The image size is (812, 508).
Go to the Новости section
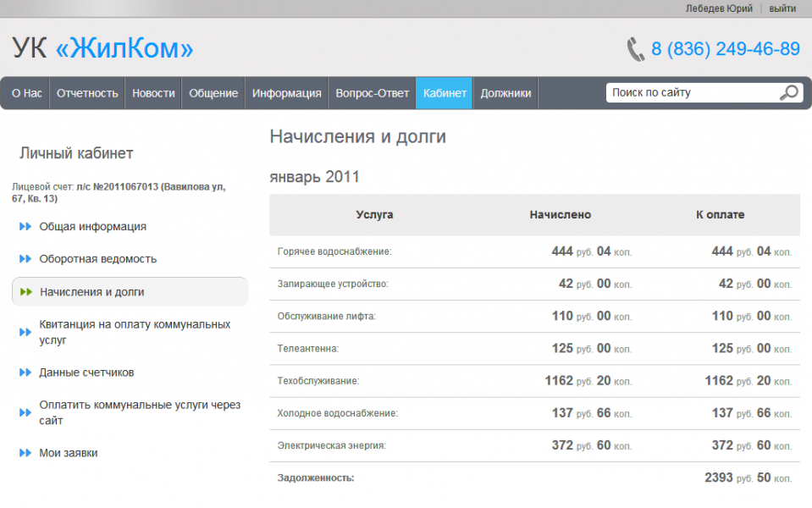click(x=153, y=93)
